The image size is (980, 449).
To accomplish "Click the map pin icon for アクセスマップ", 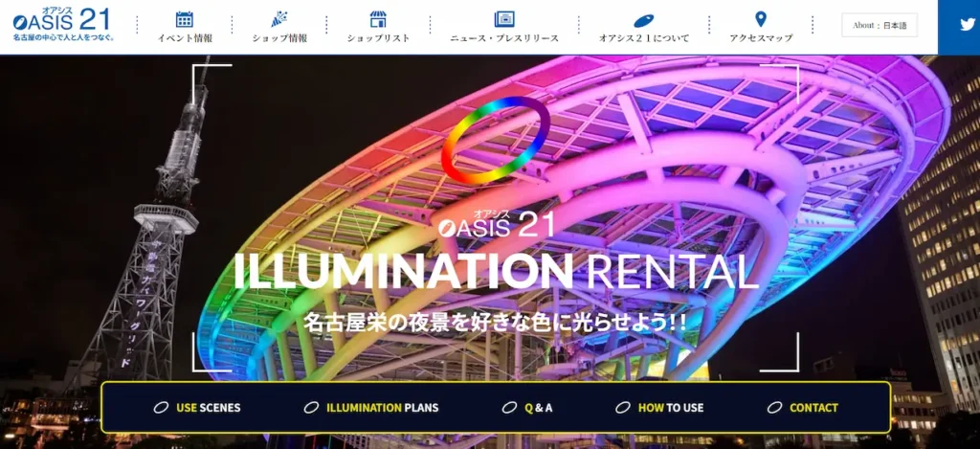I will (761, 19).
